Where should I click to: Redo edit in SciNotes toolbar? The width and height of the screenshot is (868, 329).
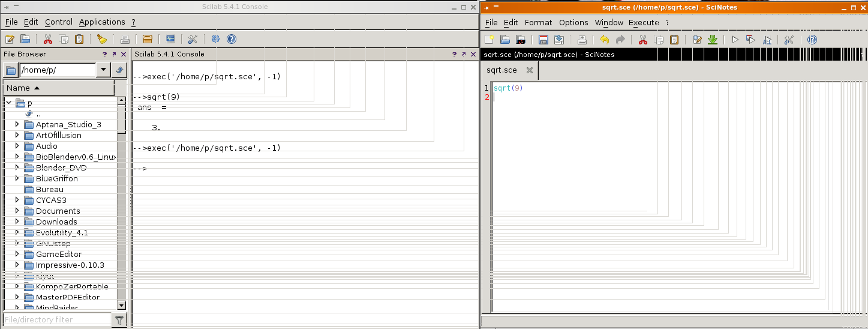click(x=620, y=40)
